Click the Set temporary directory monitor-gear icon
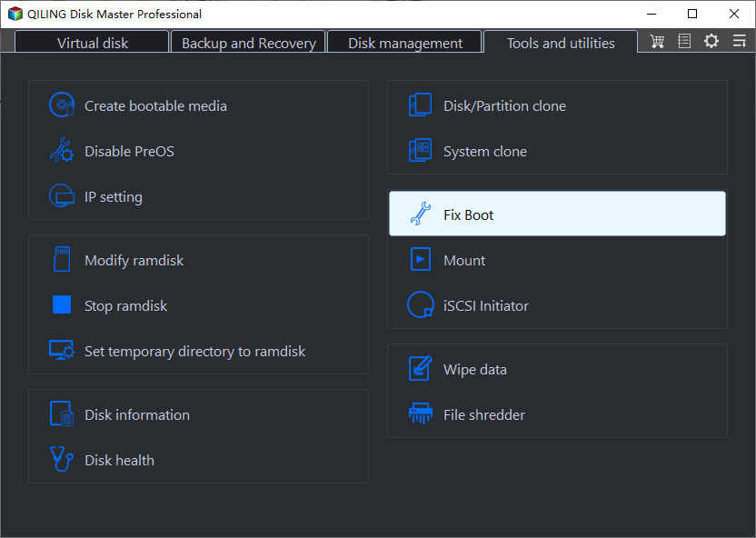This screenshot has height=538, width=756. (x=62, y=351)
